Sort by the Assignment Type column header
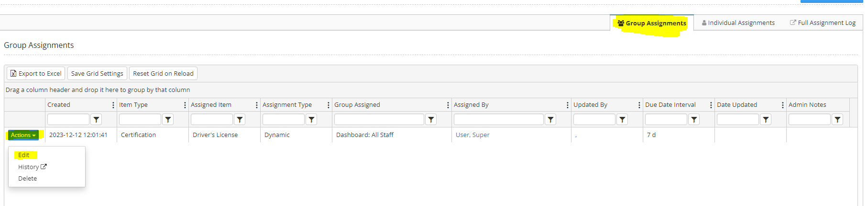This screenshot has width=868, height=206. [x=287, y=105]
